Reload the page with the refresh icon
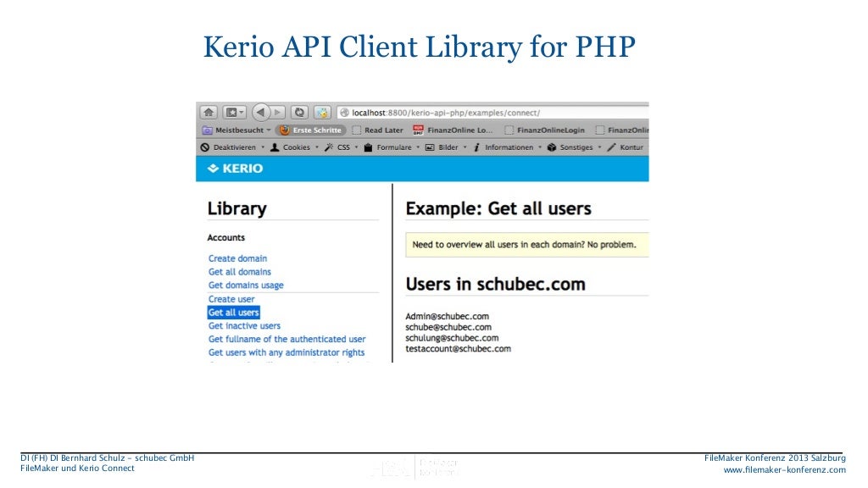The width and height of the screenshot is (868, 488). (x=299, y=113)
